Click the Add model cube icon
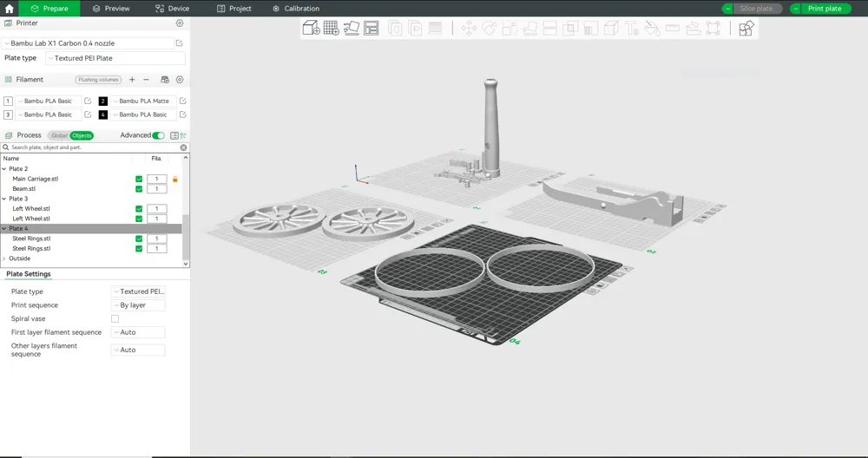Screen dimensions: 868x458 click(311, 28)
